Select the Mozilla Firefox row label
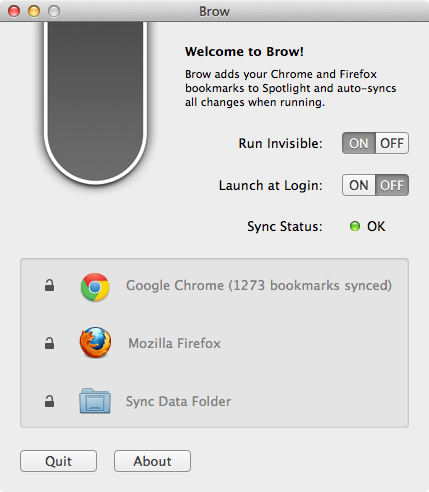This screenshot has height=492, width=429. [x=174, y=343]
